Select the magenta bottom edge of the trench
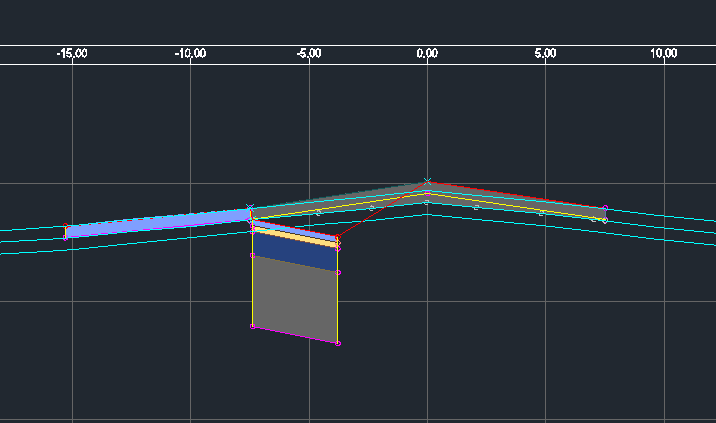Viewport: 716px width, 423px height. pos(295,335)
